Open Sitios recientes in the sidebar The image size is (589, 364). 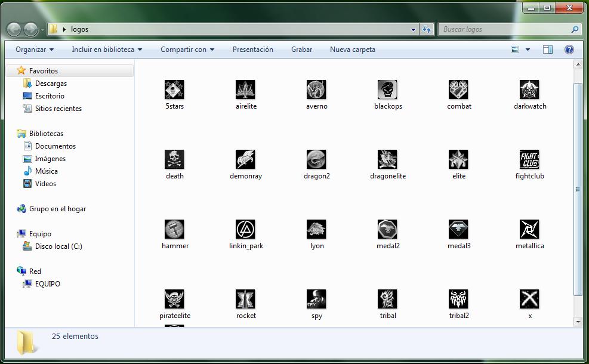58,108
